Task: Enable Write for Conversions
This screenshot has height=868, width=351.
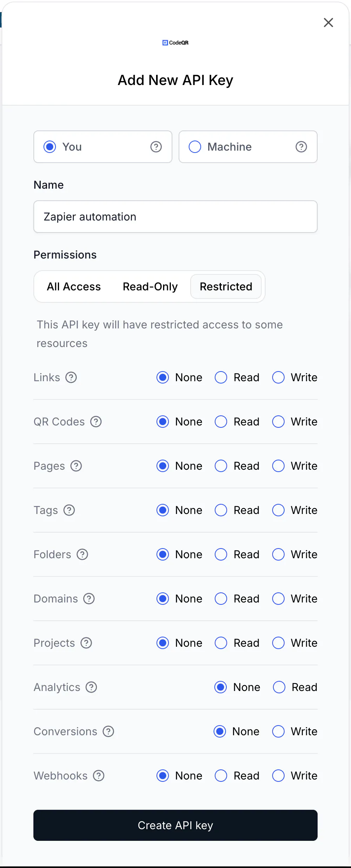Action: click(278, 731)
